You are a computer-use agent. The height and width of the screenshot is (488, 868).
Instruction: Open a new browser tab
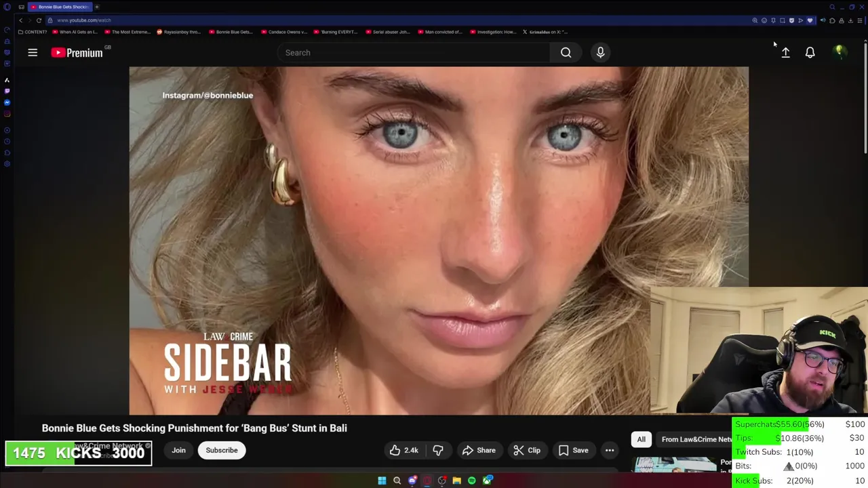(x=97, y=7)
